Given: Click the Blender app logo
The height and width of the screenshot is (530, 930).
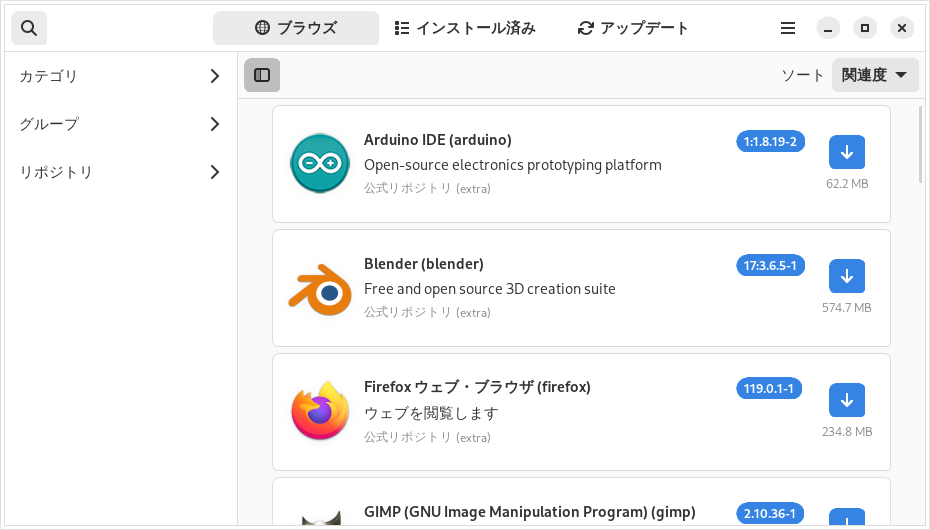Looking at the screenshot, I should click(320, 290).
